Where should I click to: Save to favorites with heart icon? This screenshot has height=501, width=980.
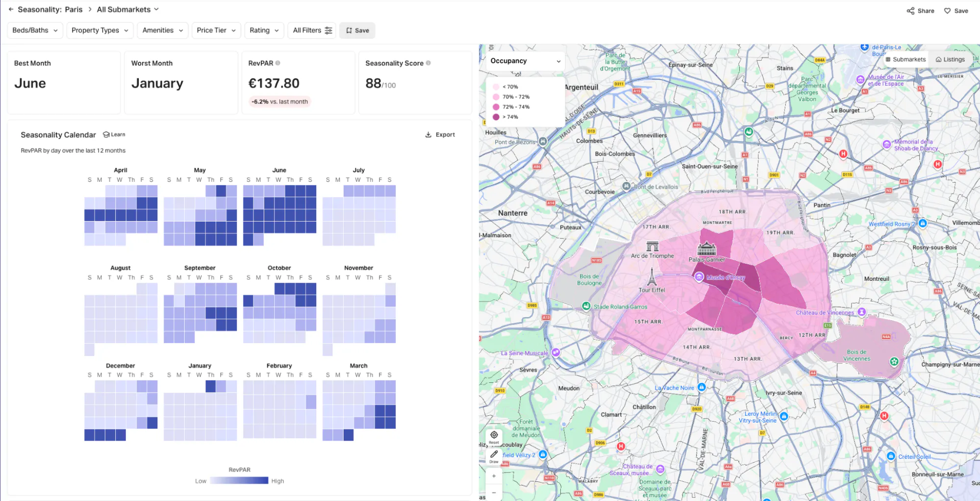point(956,11)
